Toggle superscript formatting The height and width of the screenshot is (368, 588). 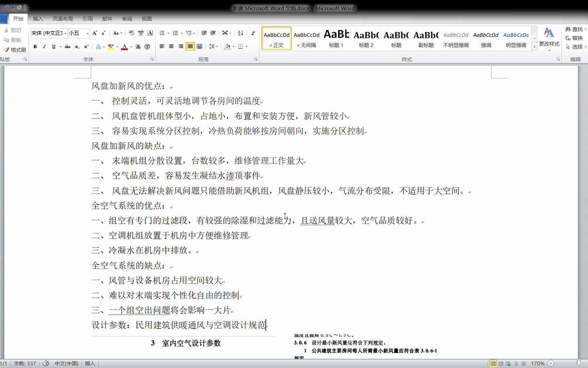pos(86,47)
